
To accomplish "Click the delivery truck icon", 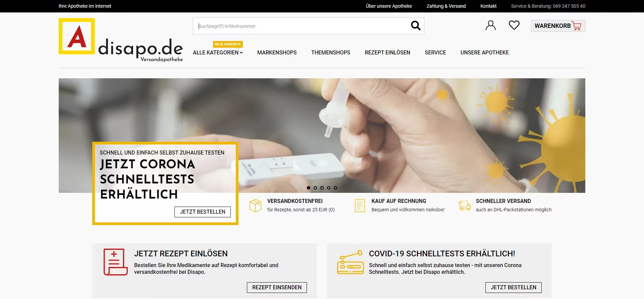I will 464,205.
